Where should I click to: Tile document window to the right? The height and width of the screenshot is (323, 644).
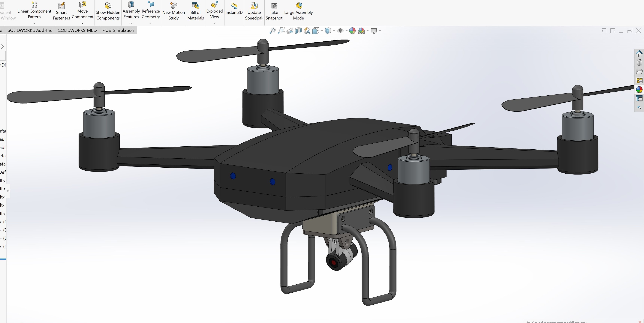[613, 31]
